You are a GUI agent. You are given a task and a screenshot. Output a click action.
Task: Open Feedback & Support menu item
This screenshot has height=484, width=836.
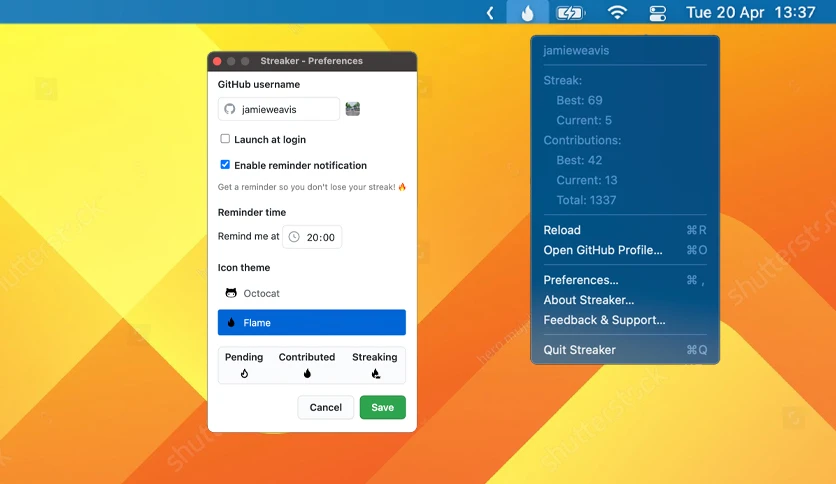click(625, 320)
